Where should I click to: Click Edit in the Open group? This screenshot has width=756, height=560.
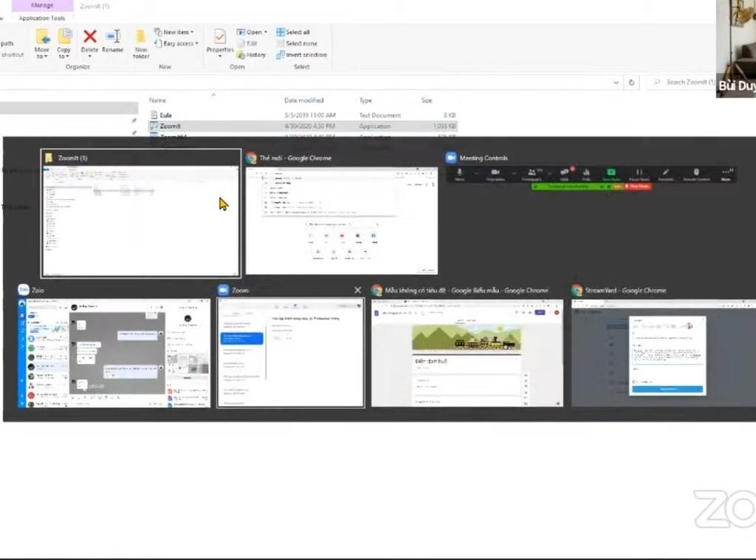[247, 44]
